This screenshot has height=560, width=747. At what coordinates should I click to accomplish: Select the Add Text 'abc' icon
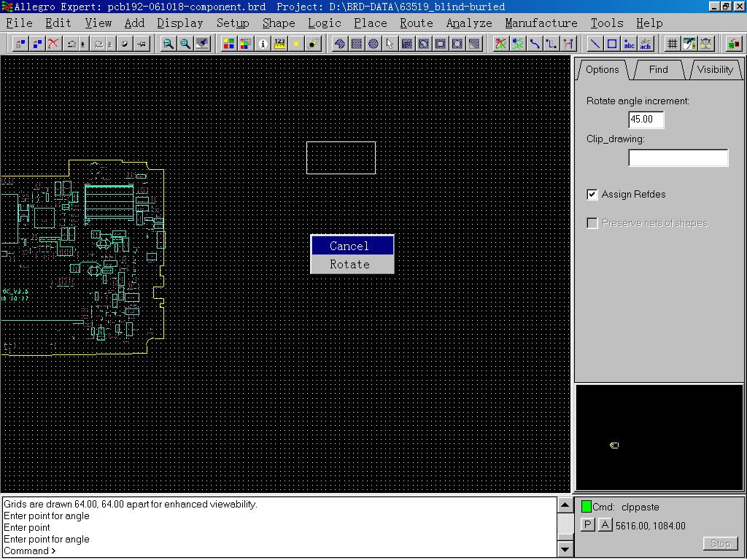[629, 44]
